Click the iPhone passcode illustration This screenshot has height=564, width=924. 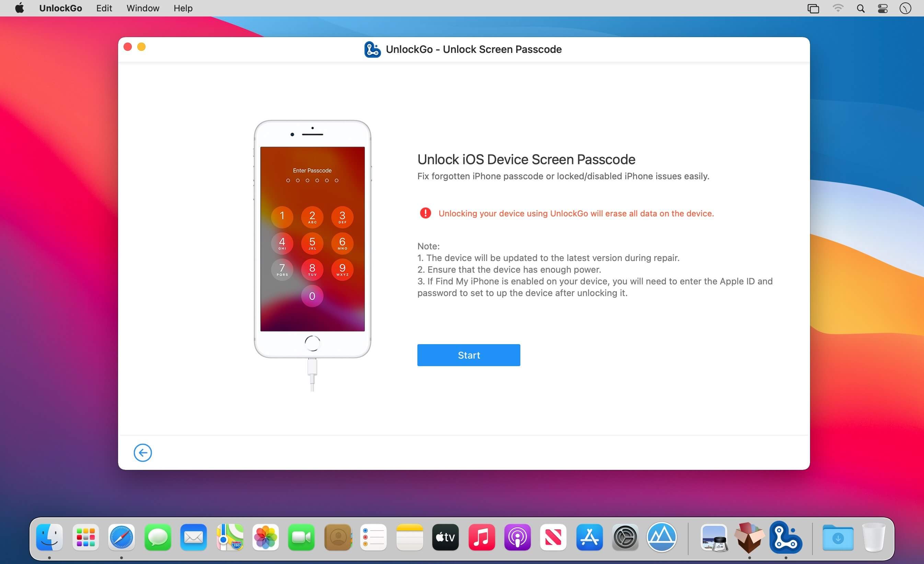(x=312, y=239)
